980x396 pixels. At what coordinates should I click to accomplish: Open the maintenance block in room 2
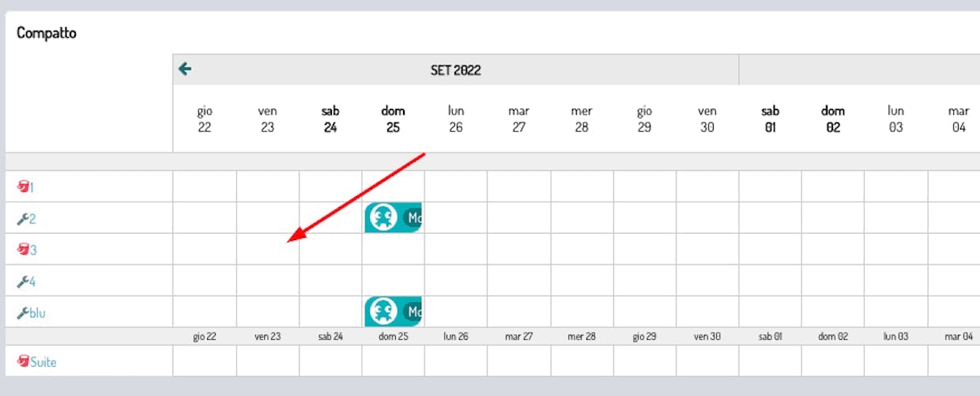click(x=394, y=217)
